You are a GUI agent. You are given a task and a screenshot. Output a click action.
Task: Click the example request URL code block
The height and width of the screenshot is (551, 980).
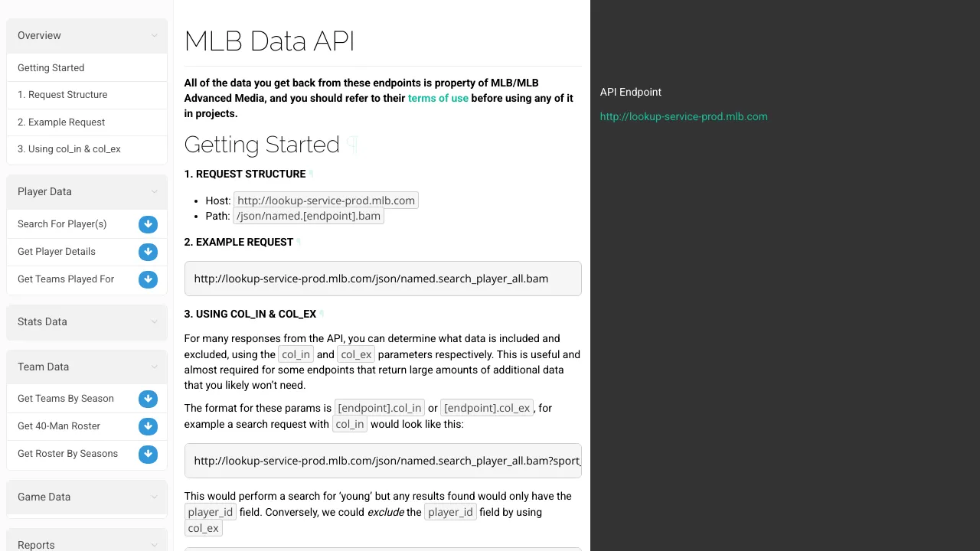383,279
